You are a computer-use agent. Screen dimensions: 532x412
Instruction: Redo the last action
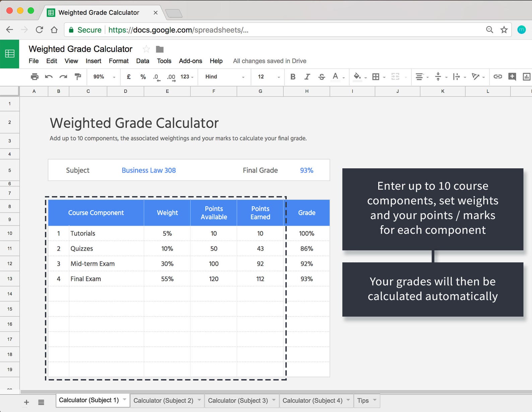(x=63, y=77)
